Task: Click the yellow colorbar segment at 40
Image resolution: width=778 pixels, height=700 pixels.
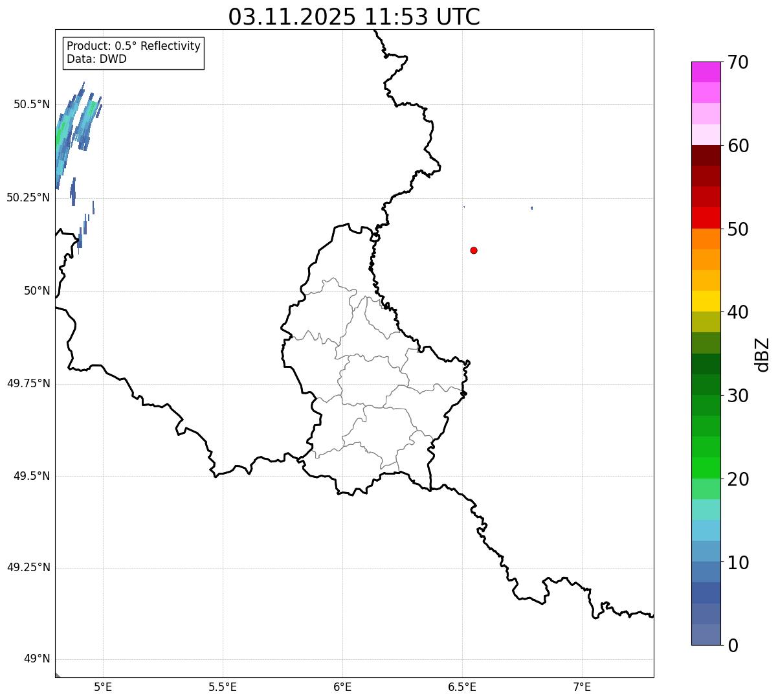Action: tap(706, 301)
